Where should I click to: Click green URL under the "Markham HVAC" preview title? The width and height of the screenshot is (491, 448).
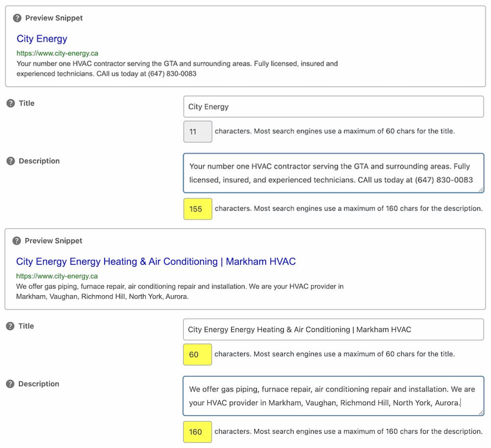57,276
